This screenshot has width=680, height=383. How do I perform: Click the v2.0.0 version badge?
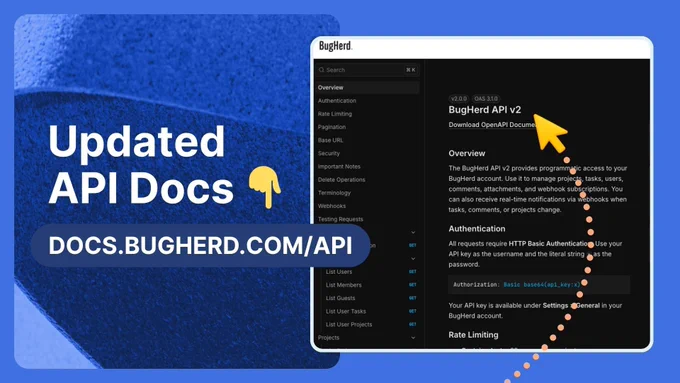(x=459, y=99)
